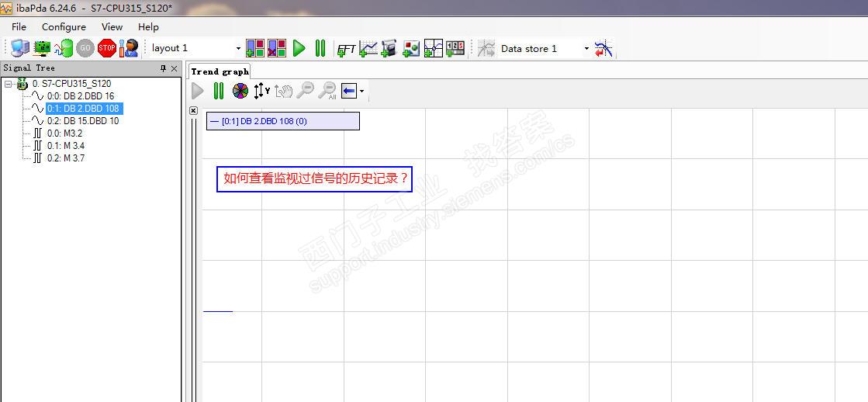The width and height of the screenshot is (868, 402).
Task: Open the user management person icon
Action: click(x=129, y=48)
